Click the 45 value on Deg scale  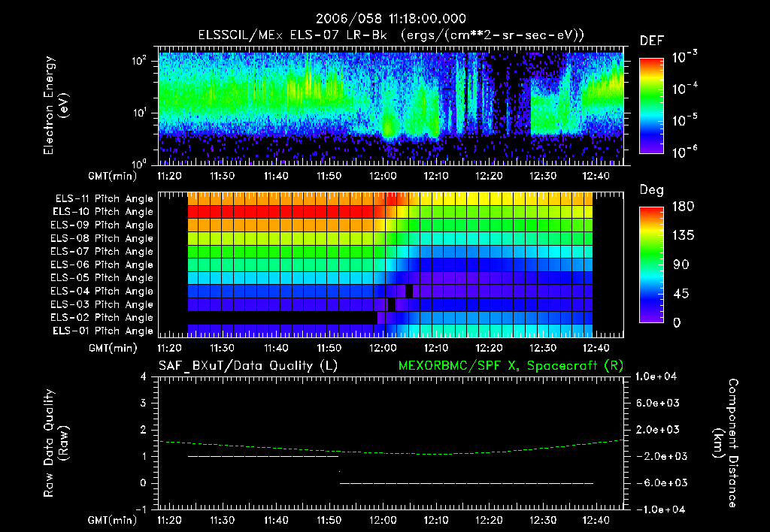(x=681, y=294)
